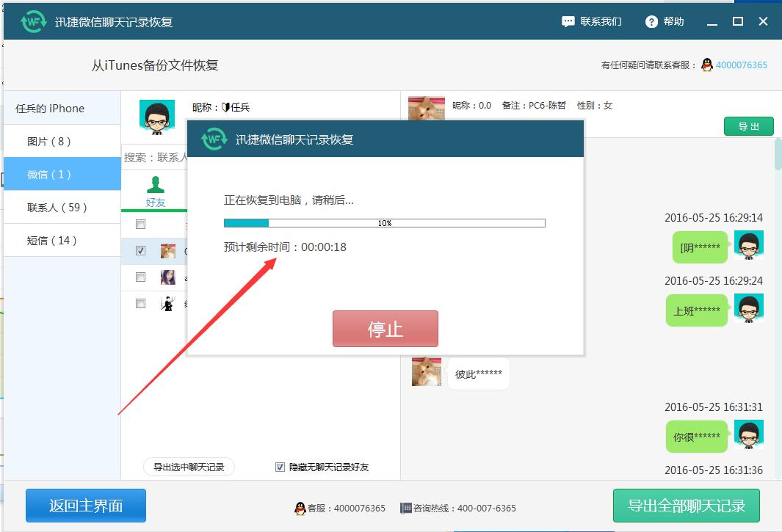Image resolution: width=782 pixels, height=532 pixels.
Task: Click the app logo in the title bar
Action: tap(34, 21)
